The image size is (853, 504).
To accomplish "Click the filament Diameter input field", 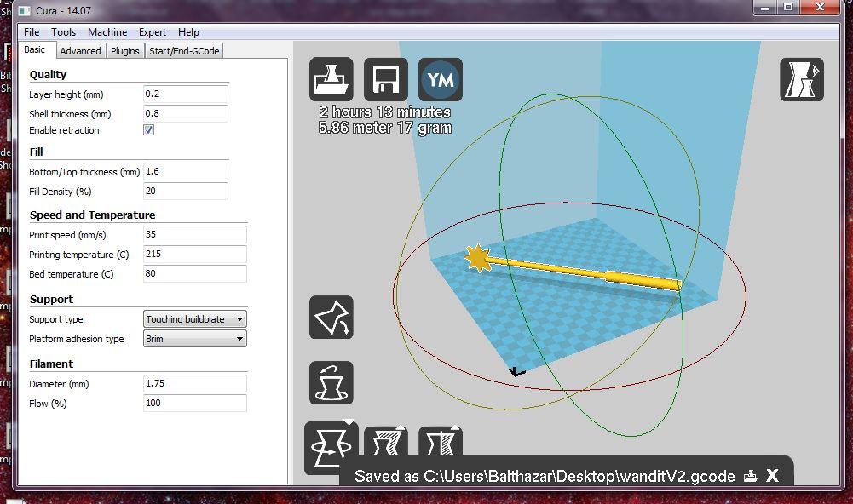I will [x=195, y=383].
